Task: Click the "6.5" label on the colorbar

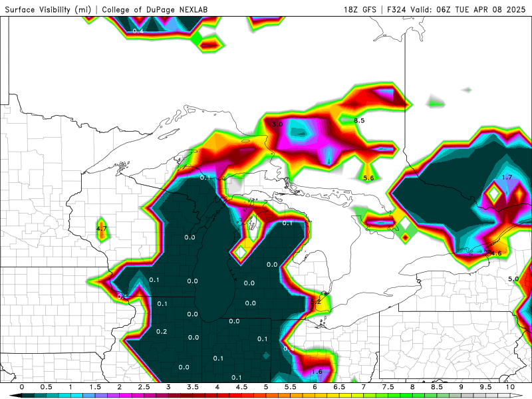Action: (x=339, y=387)
